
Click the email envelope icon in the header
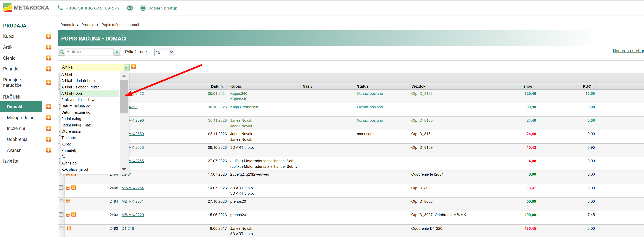[x=130, y=8]
